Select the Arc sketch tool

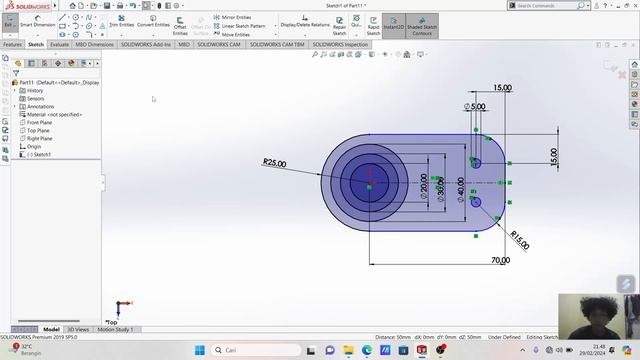76,26
